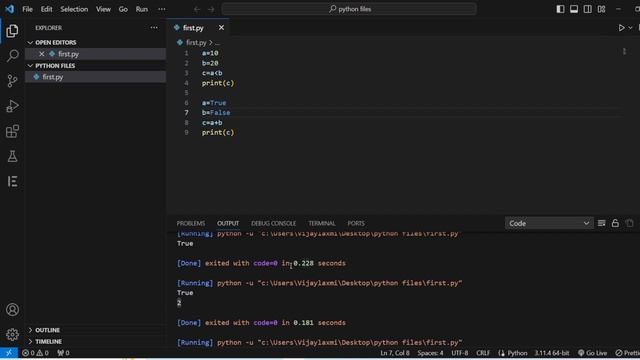Click the VS Code logo in title bar
The width and height of the screenshot is (640, 360).
pyautogui.click(x=9, y=9)
